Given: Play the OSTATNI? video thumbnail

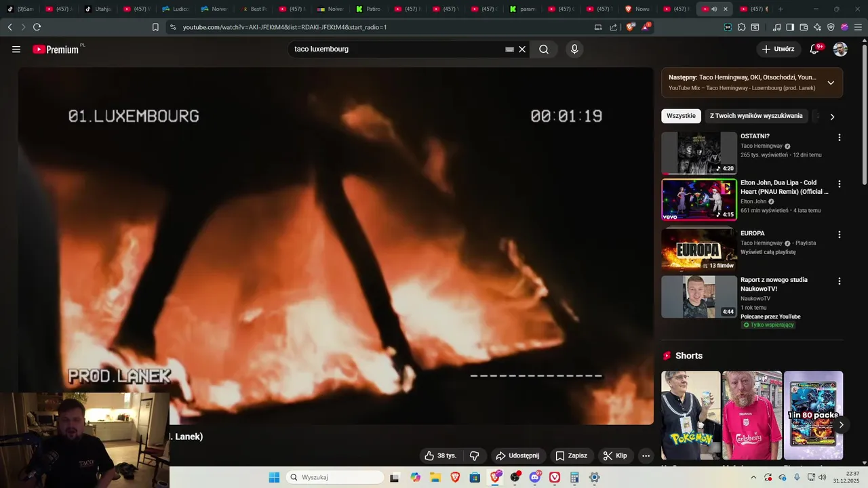Looking at the screenshot, I should tap(699, 153).
